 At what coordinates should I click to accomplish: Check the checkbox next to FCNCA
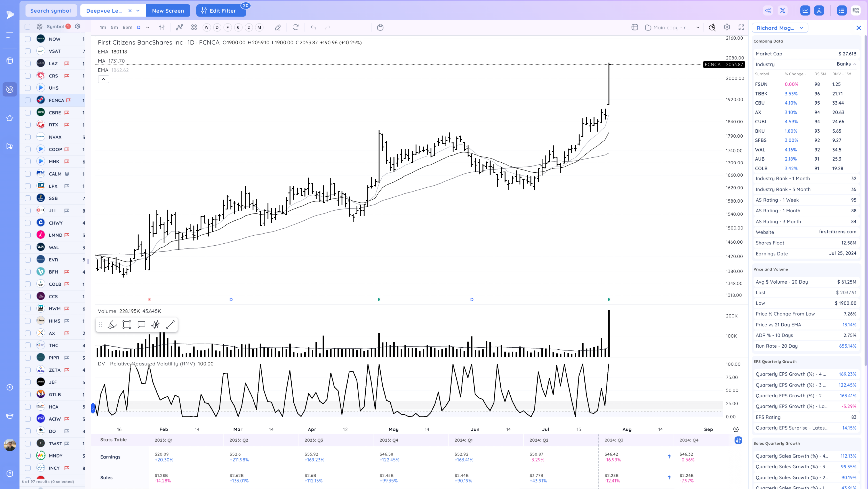click(x=28, y=100)
